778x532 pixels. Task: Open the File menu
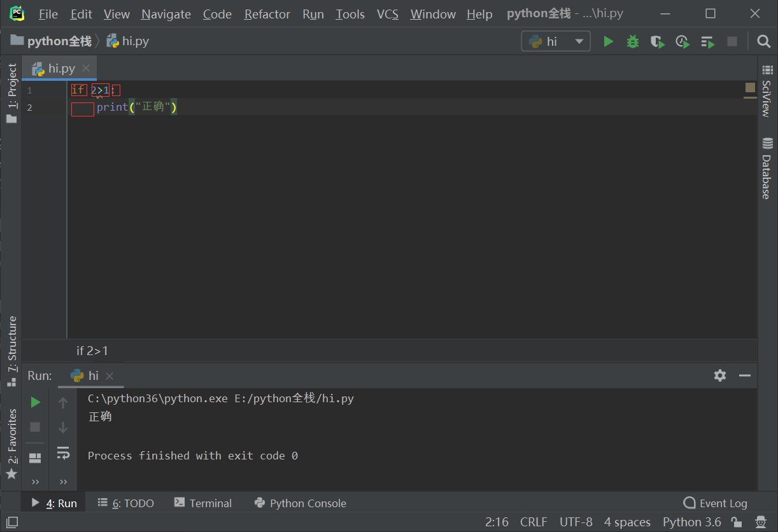click(48, 14)
